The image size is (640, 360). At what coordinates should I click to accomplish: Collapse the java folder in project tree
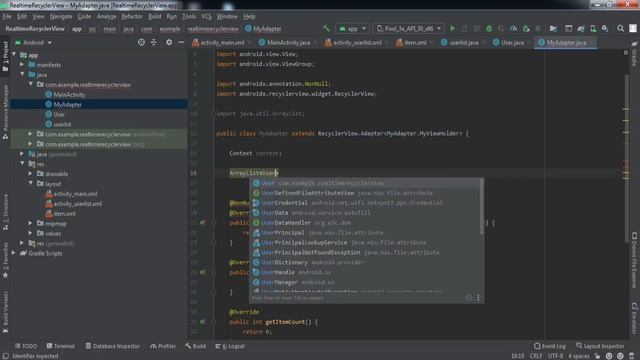[x=22, y=74]
